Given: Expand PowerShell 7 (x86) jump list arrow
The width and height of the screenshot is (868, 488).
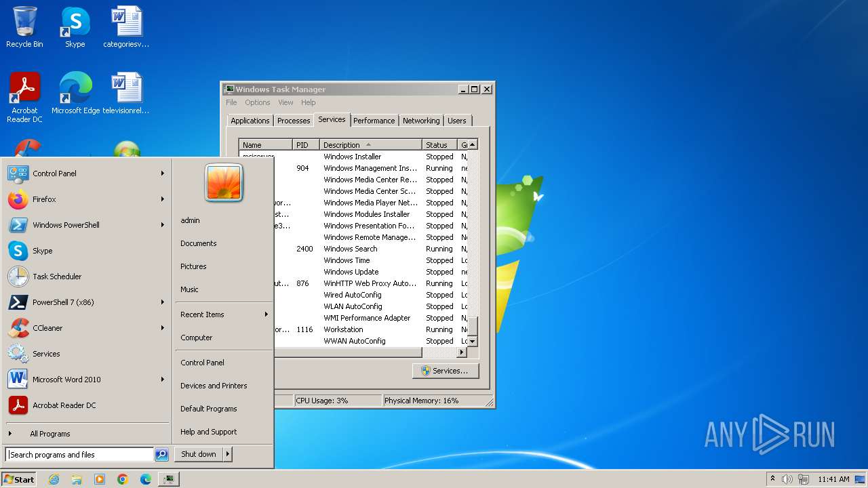Looking at the screenshot, I should [163, 302].
